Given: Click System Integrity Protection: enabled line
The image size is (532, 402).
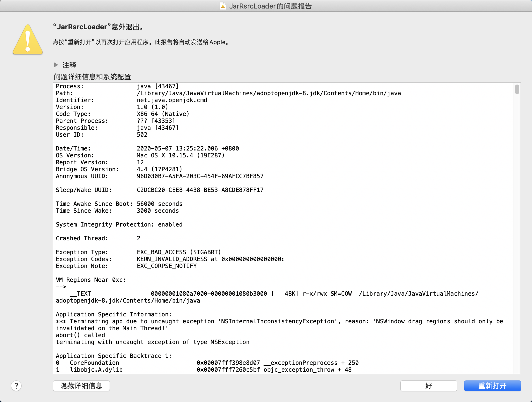Looking at the screenshot, I should coord(119,224).
